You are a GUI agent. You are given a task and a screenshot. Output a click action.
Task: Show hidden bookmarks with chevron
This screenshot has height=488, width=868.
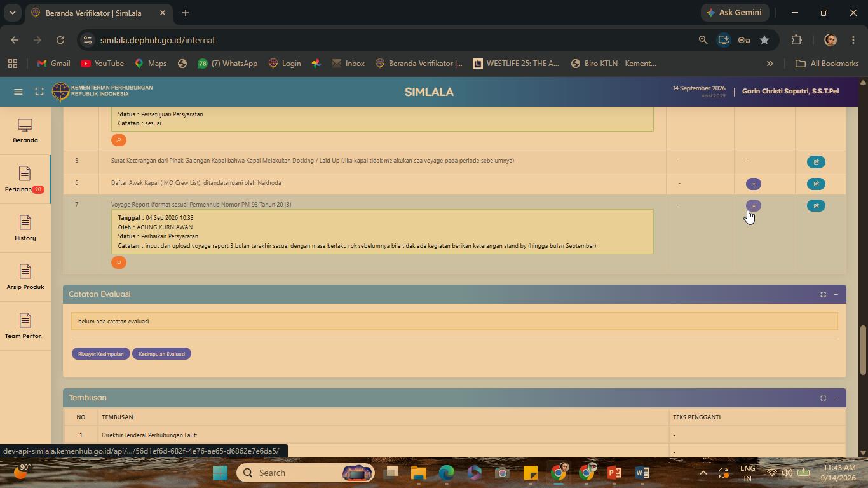click(x=770, y=64)
